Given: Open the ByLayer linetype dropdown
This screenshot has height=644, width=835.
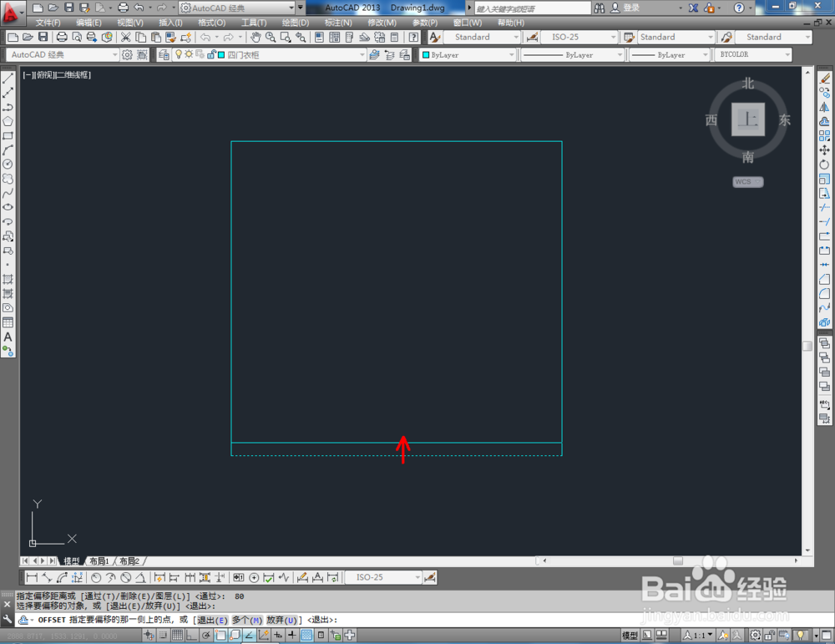Looking at the screenshot, I should pyautogui.click(x=572, y=55).
